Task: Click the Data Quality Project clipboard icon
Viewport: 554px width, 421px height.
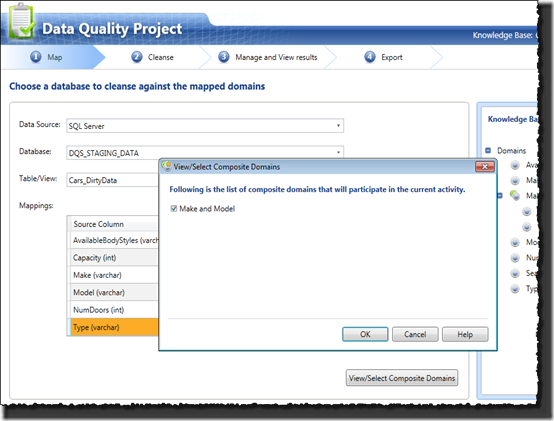Action: coord(21,21)
